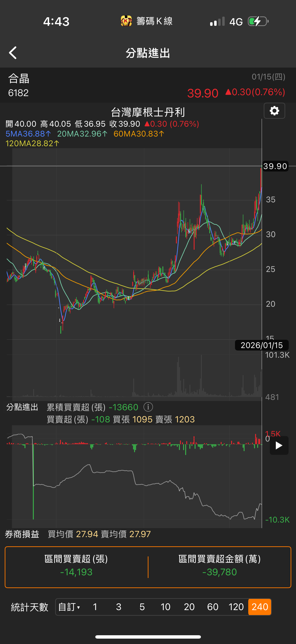Image resolution: width=296 pixels, height=644 pixels.
Task: Select 1 day statistics period
Action: [x=95, y=607]
